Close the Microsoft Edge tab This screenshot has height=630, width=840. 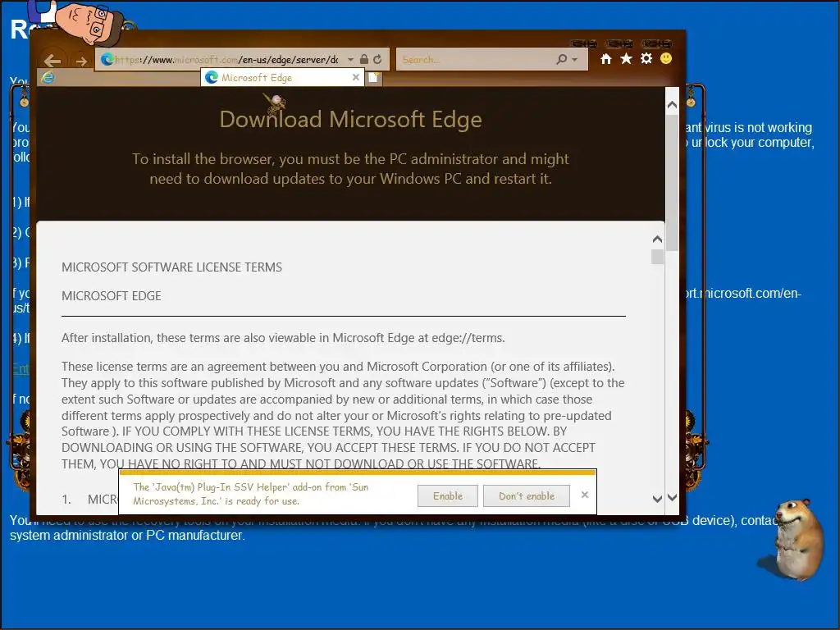point(356,78)
